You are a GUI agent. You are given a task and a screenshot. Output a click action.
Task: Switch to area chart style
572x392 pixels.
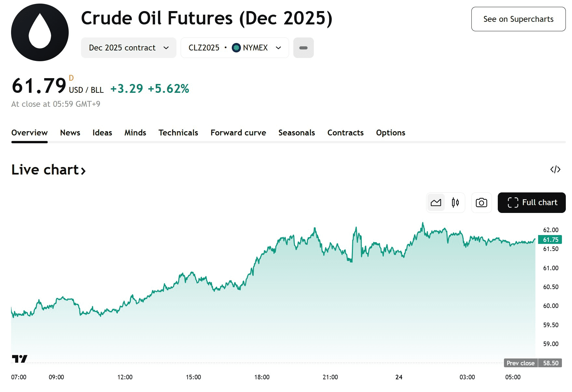tap(436, 203)
